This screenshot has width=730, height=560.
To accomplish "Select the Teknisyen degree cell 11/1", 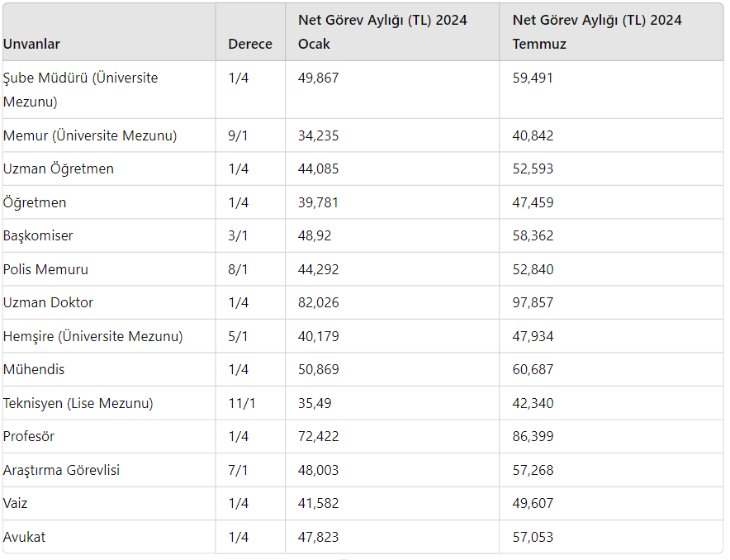I will [241, 404].
